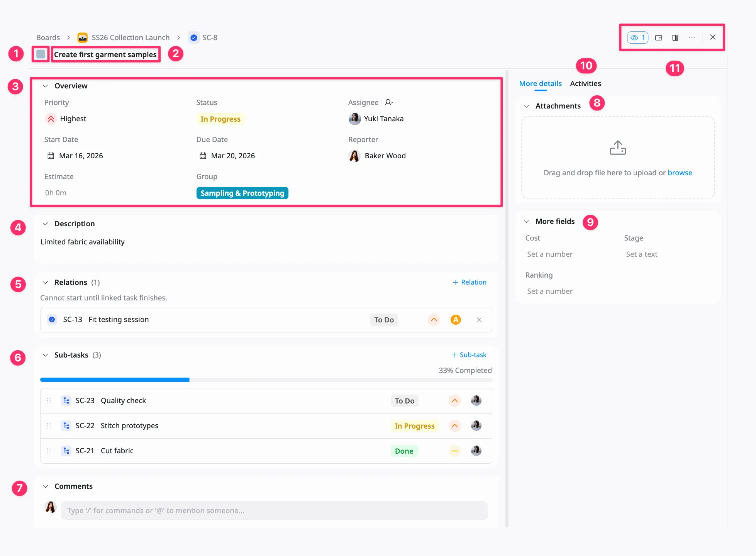Add a new Sub-task
The height and width of the screenshot is (556, 756).
pyautogui.click(x=469, y=355)
